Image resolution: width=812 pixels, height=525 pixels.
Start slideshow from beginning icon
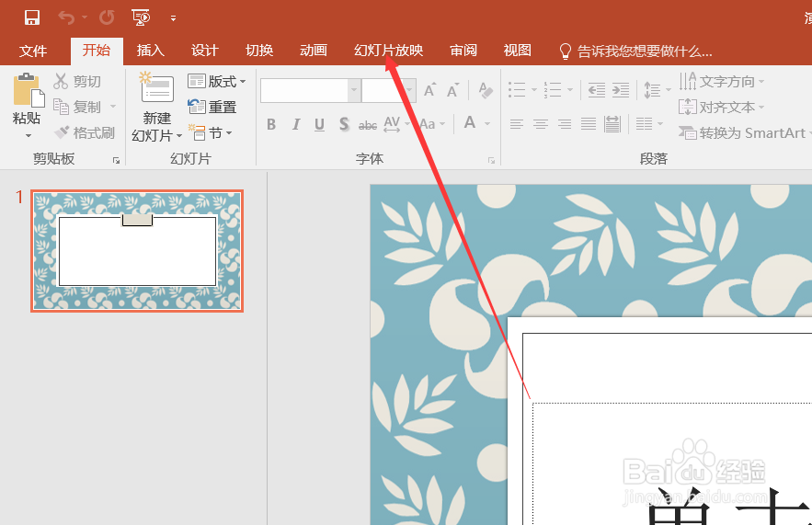pos(141,17)
